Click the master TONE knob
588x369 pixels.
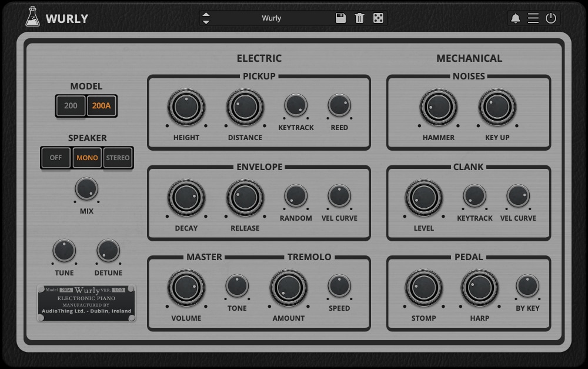(x=237, y=285)
